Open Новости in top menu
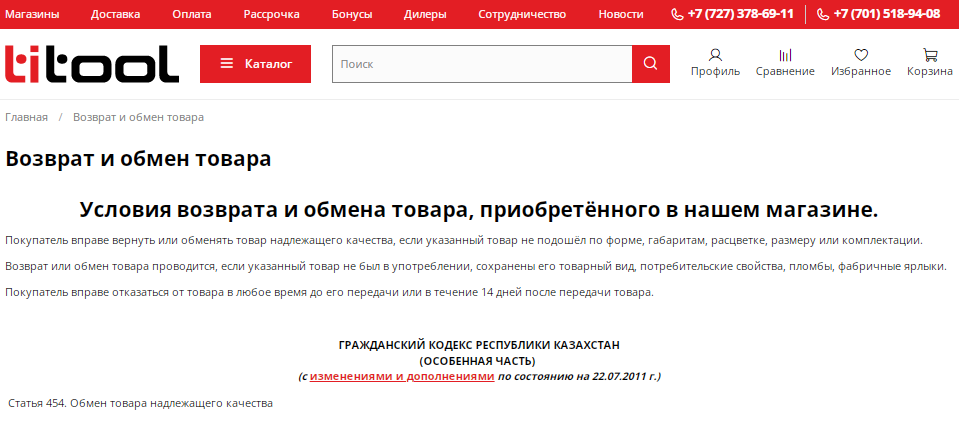 [x=621, y=14]
